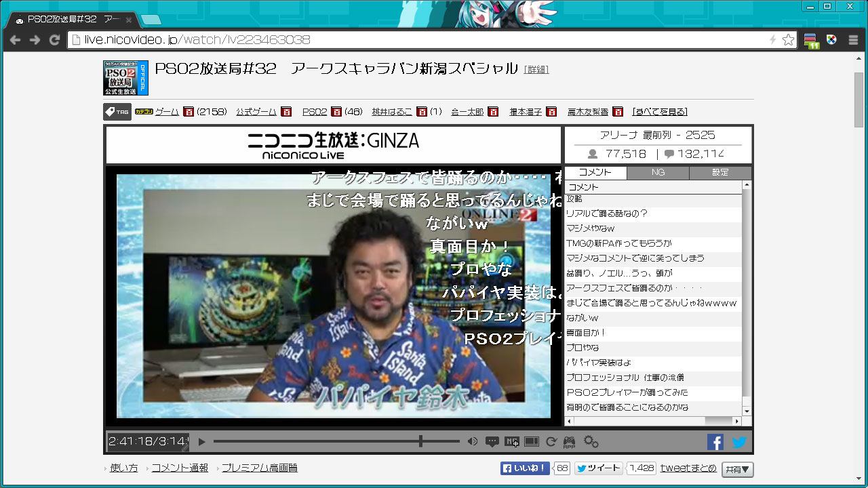Image resolution: width=868 pixels, height=488 pixels.
Task: Click the browser back arrow
Action: 15,40
